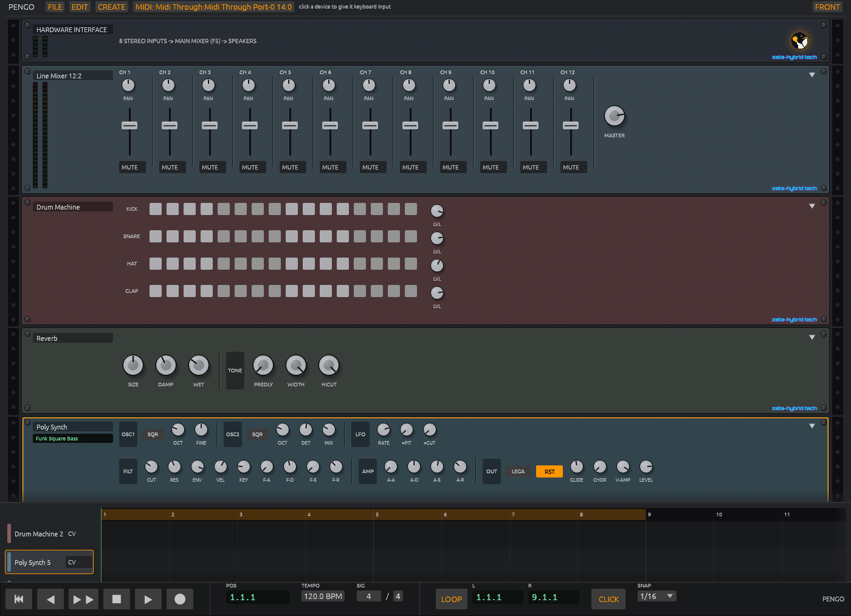Open the SNAP 1/16 dropdown
Viewport: 851px width, 616px height.
coord(657,597)
